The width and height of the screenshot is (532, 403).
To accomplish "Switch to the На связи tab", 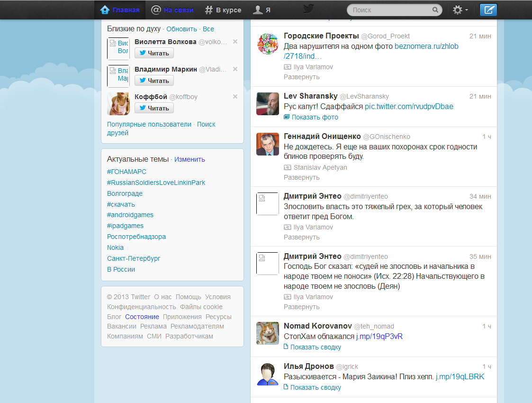I will click(172, 10).
